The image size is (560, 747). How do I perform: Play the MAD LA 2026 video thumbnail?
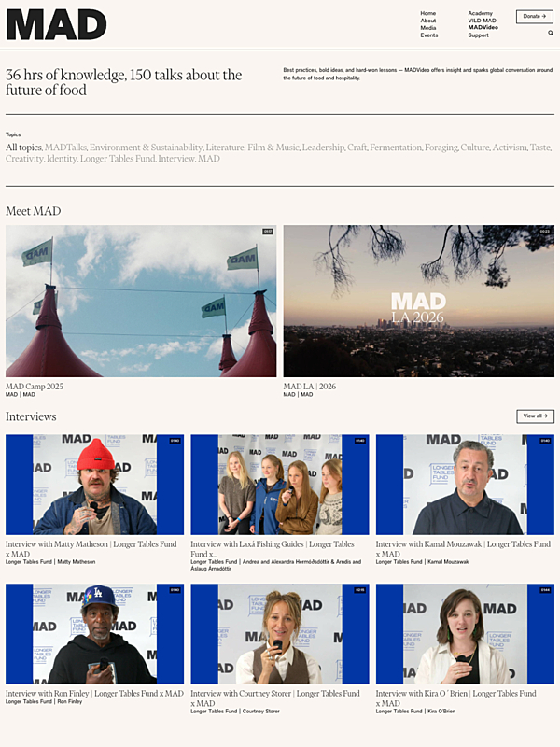[418, 301]
